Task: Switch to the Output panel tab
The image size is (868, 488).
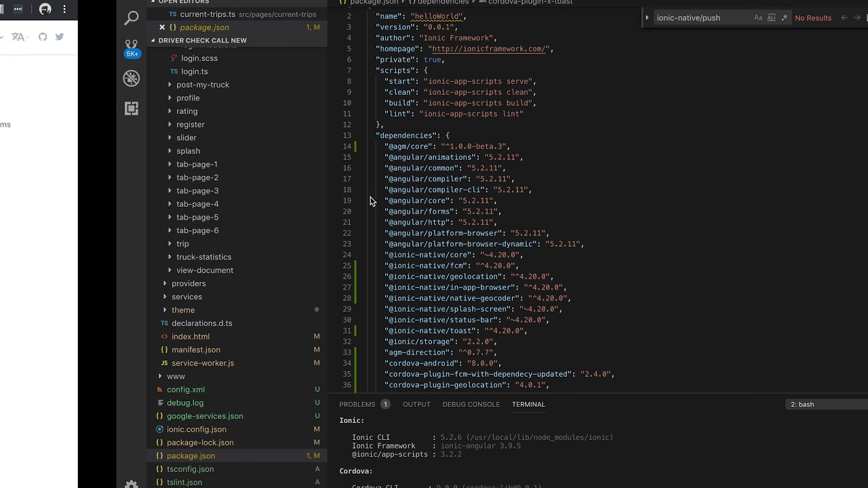Action: tap(416, 404)
